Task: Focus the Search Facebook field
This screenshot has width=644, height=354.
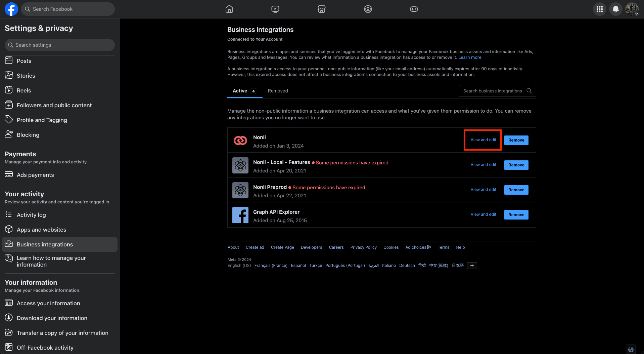Action: (68, 9)
